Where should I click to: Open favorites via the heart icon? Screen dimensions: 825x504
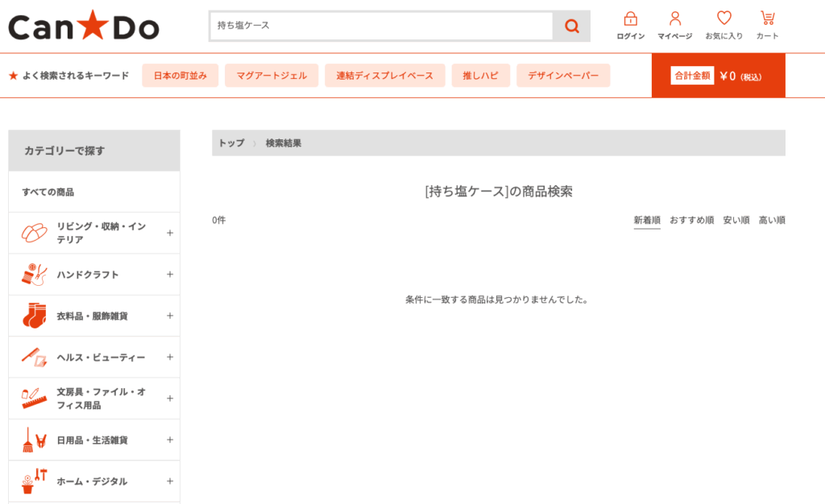(x=724, y=19)
